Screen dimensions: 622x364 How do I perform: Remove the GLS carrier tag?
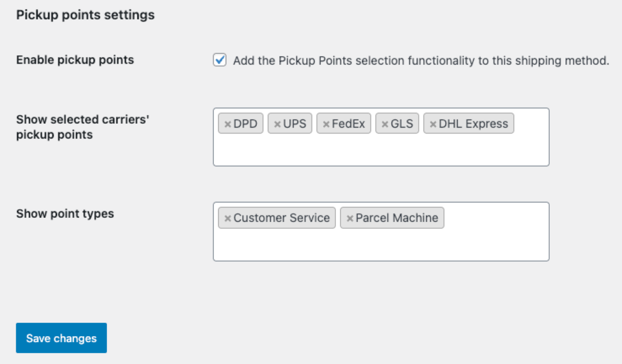(384, 124)
